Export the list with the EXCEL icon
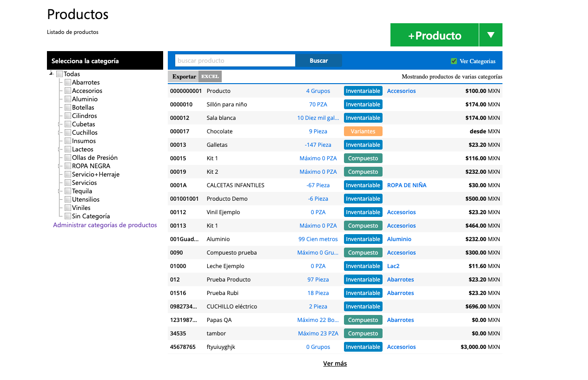 pyautogui.click(x=210, y=76)
